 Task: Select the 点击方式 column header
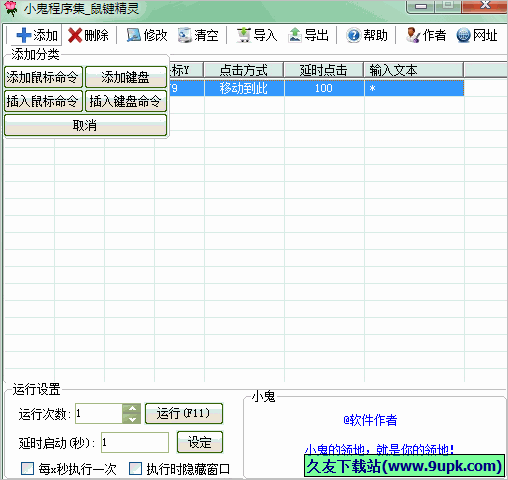point(244,70)
